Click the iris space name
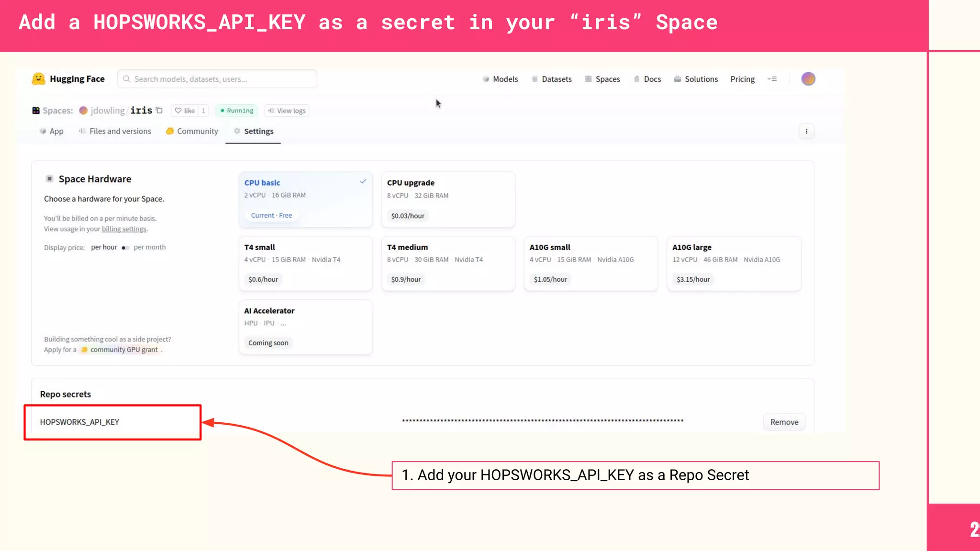The height and width of the screenshot is (551, 980). [141, 110]
